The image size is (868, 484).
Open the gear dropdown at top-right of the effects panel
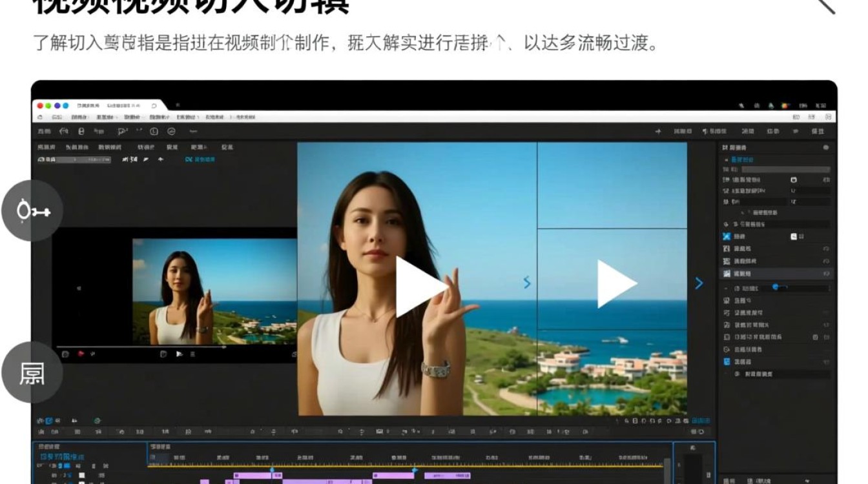(827, 147)
